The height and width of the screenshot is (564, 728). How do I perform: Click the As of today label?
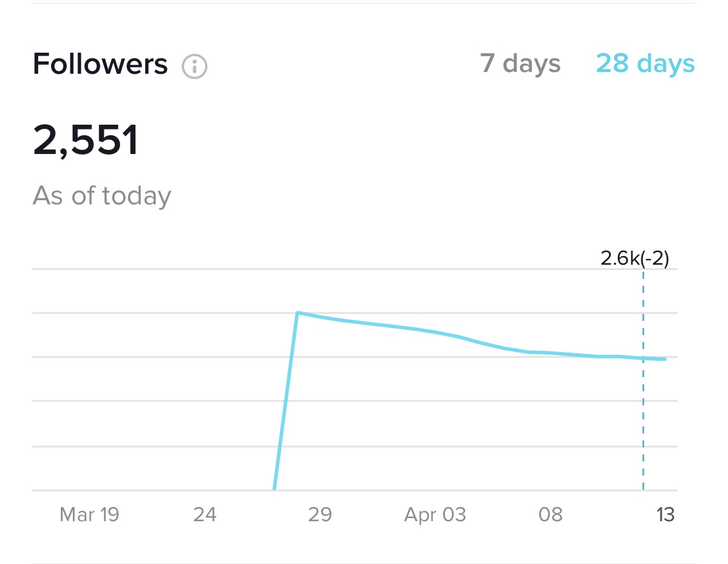pos(102,196)
